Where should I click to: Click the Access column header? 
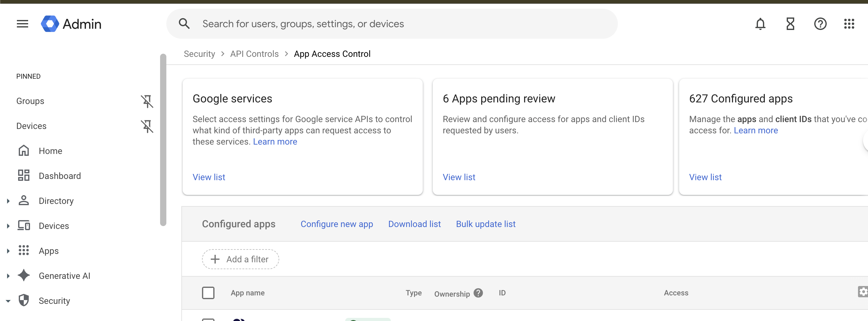point(676,293)
